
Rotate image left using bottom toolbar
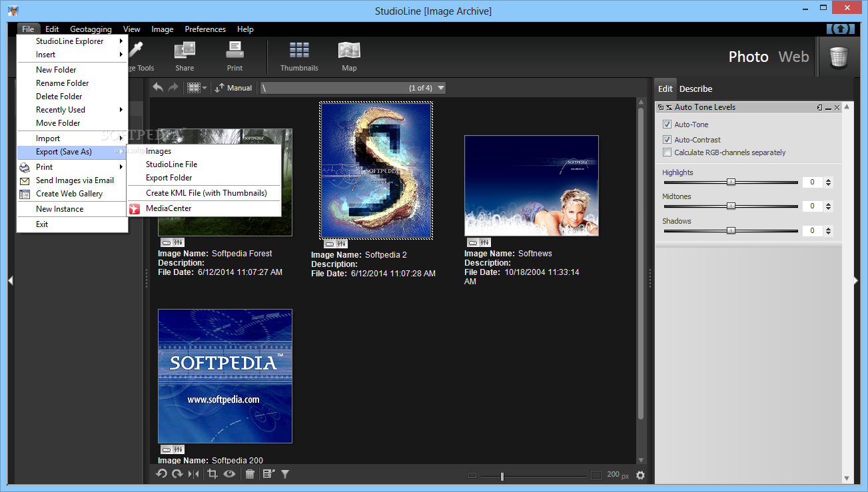(x=161, y=474)
